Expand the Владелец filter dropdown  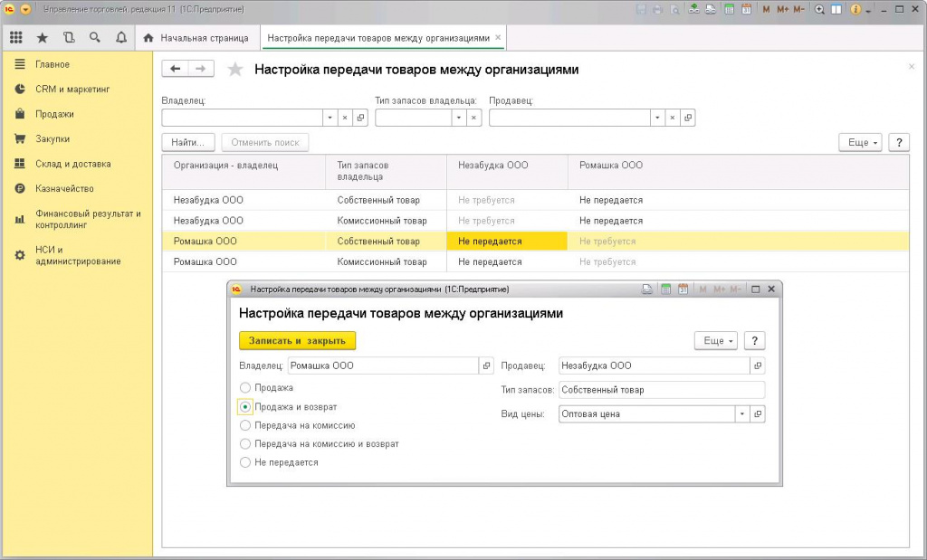[x=330, y=118]
